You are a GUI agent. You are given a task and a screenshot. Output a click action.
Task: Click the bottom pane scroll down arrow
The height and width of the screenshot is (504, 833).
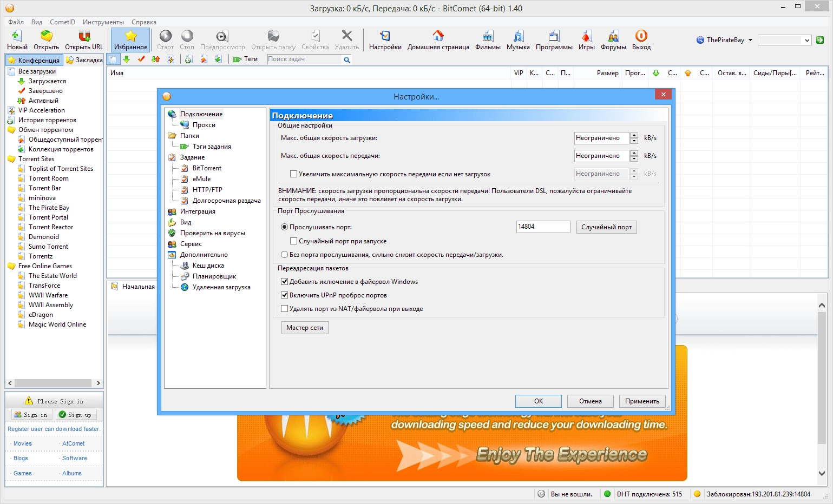click(822, 473)
